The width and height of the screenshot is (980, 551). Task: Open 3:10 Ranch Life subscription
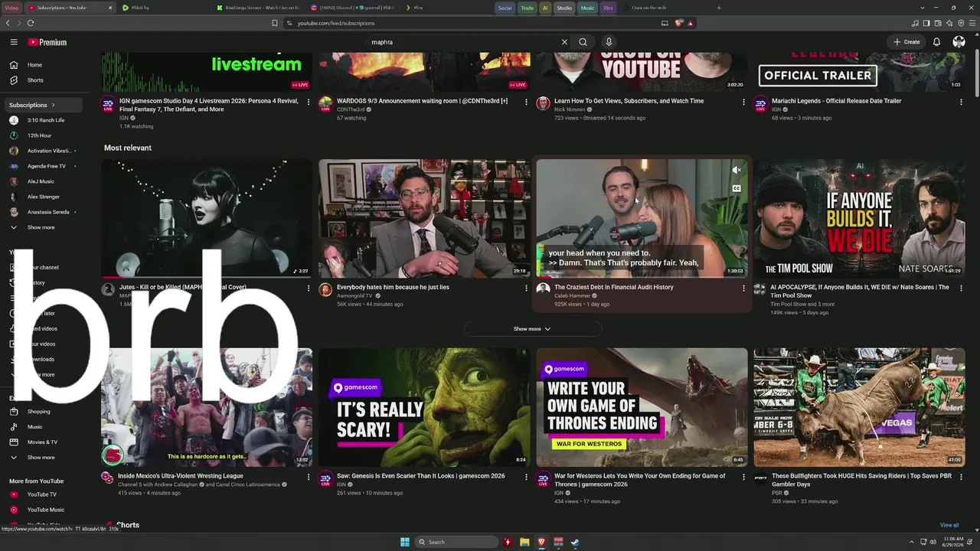44,120
